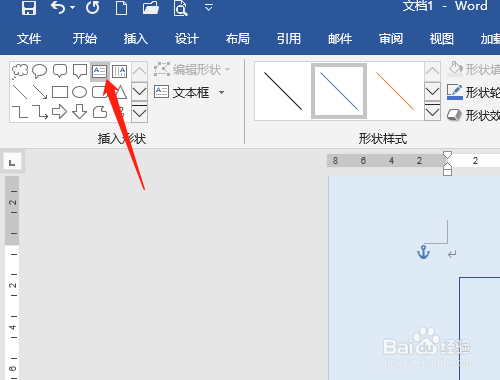Click the Redo/Repeat icon
This screenshot has height=380, width=500.
tap(93, 7)
